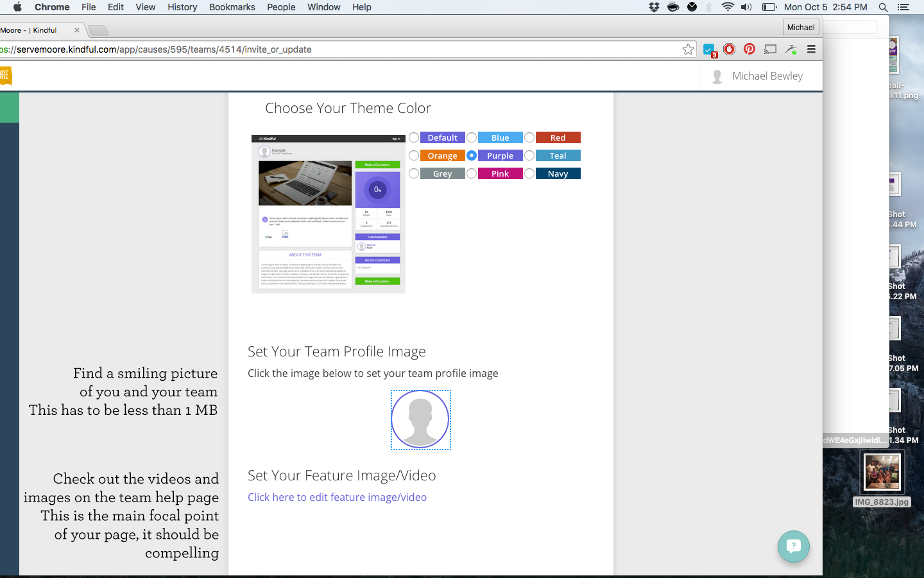Click the Blue color swatch label

coord(501,137)
